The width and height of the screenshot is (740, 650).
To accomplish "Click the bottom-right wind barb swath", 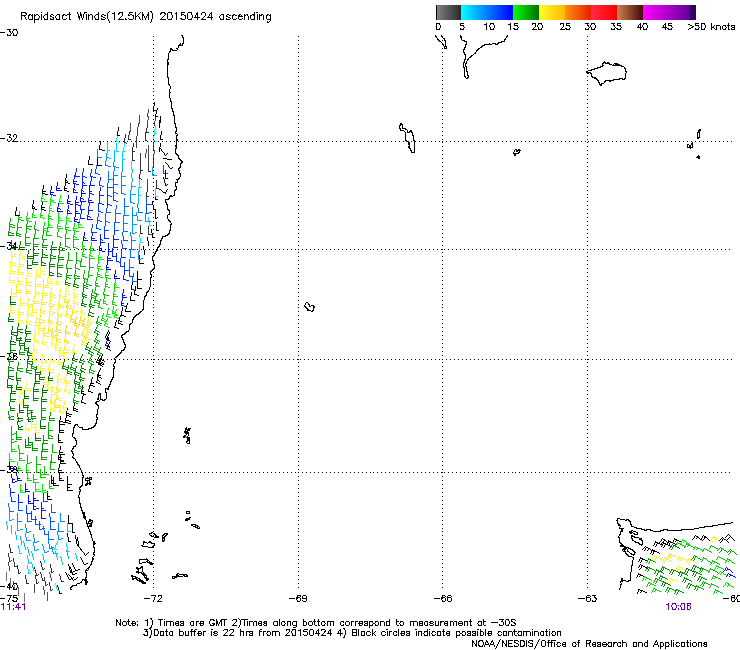I will tap(685, 564).
